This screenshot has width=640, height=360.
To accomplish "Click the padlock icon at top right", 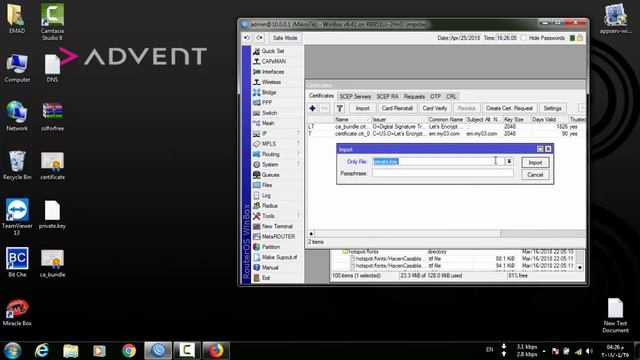I will [580, 38].
